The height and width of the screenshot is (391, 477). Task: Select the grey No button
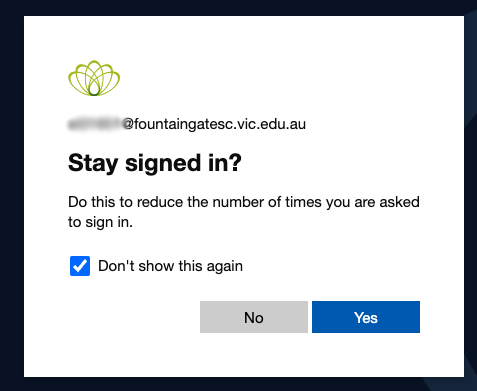[x=254, y=317]
